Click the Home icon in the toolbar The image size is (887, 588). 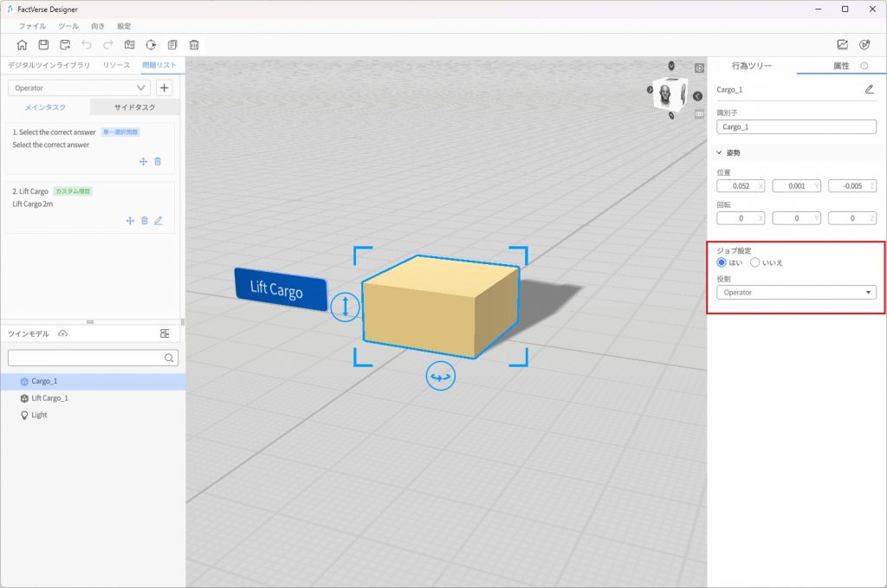click(22, 45)
